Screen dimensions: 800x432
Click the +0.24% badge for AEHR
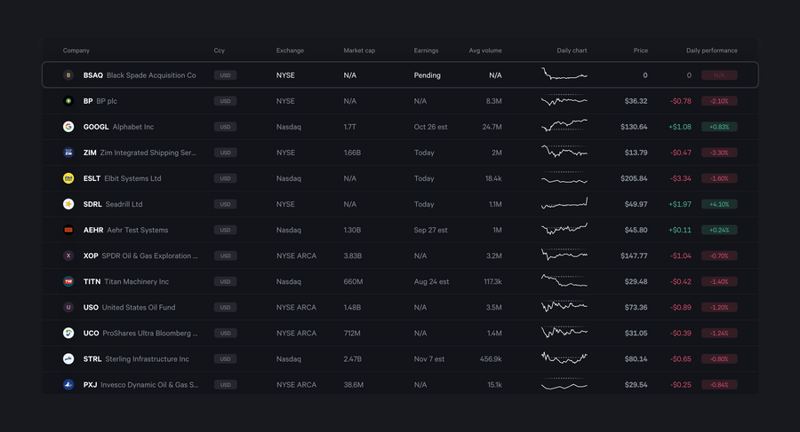pyautogui.click(x=719, y=230)
